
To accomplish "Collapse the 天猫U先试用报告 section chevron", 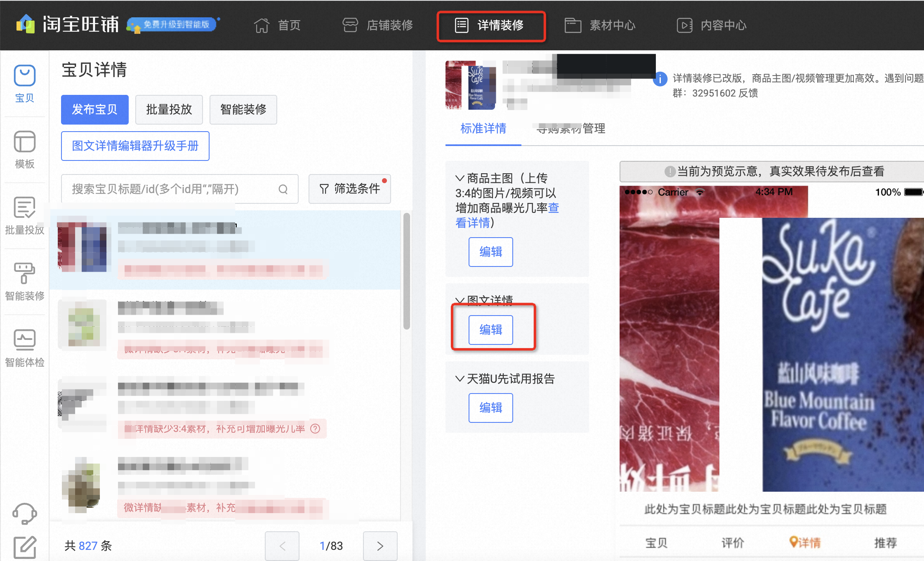I will click(x=460, y=379).
